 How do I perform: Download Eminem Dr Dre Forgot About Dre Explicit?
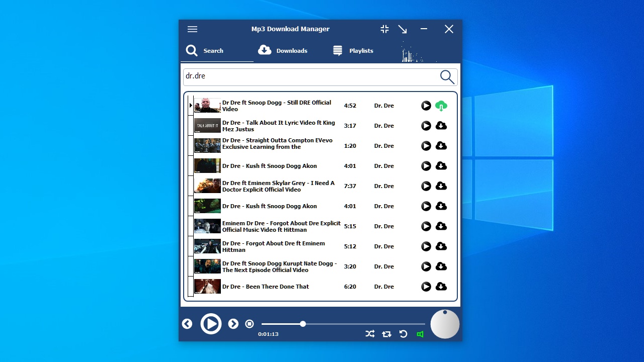tap(441, 226)
